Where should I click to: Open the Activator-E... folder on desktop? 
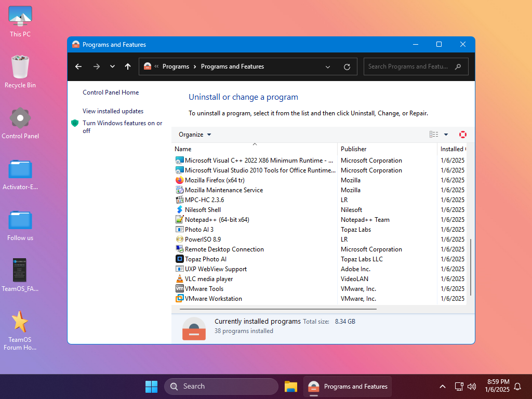click(20, 175)
